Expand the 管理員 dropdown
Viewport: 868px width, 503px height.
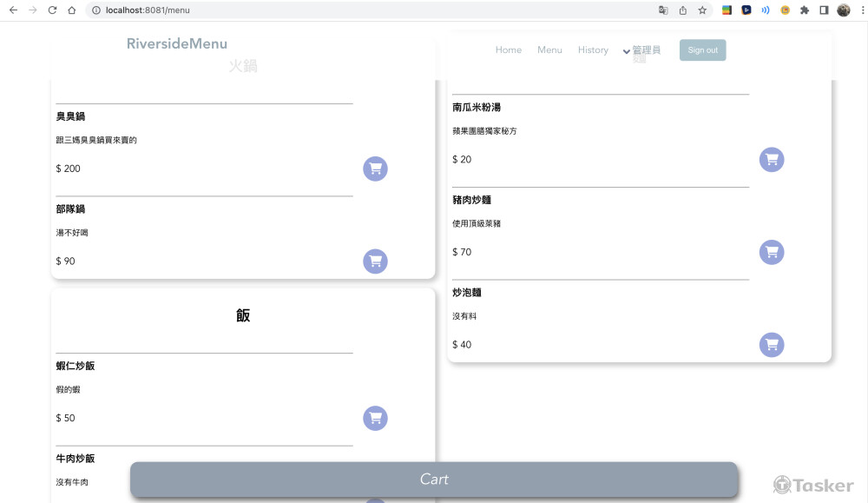pyautogui.click(x=641, y=50)
